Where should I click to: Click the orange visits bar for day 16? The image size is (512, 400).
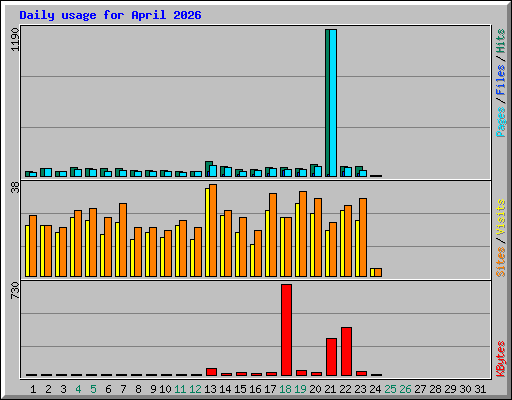point(258,253)
